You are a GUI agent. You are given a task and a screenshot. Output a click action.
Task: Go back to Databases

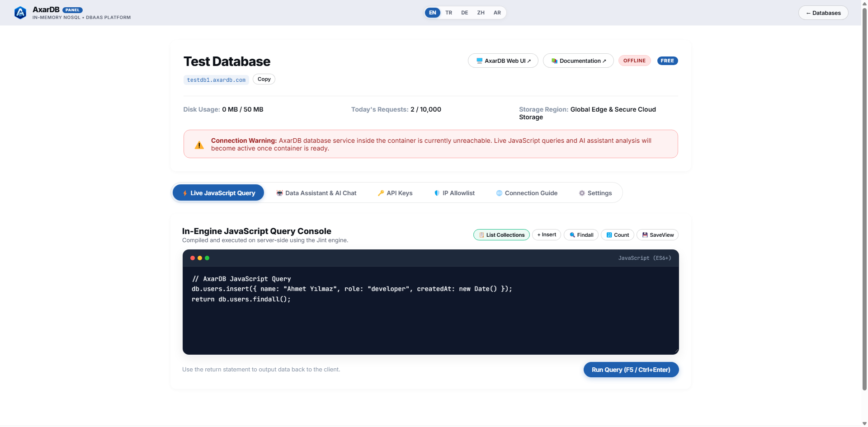point(823,13)
